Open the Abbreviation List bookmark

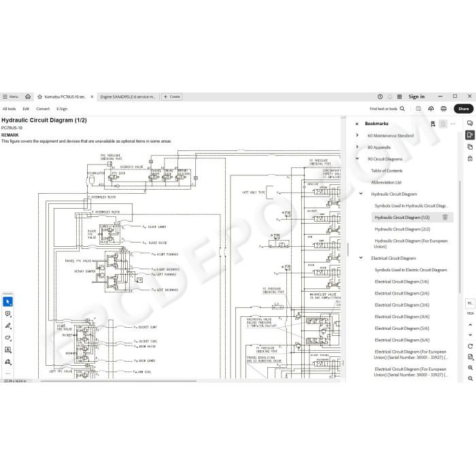click(386, 182)
